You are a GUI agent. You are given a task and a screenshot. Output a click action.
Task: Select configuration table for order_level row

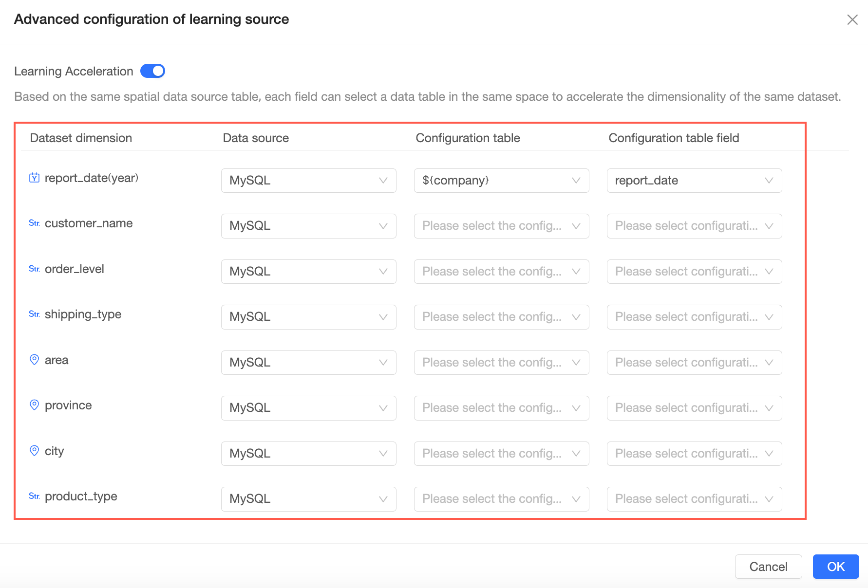[502, 272]
